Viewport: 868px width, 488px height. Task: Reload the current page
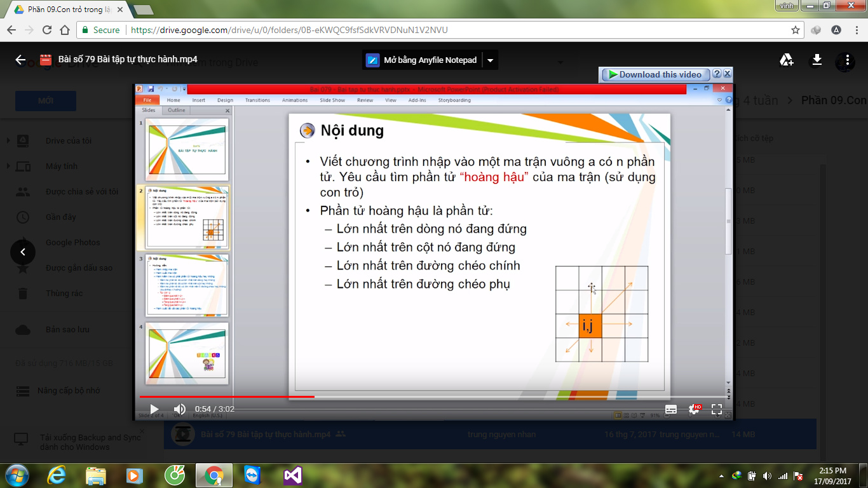[x=47, y=30]
